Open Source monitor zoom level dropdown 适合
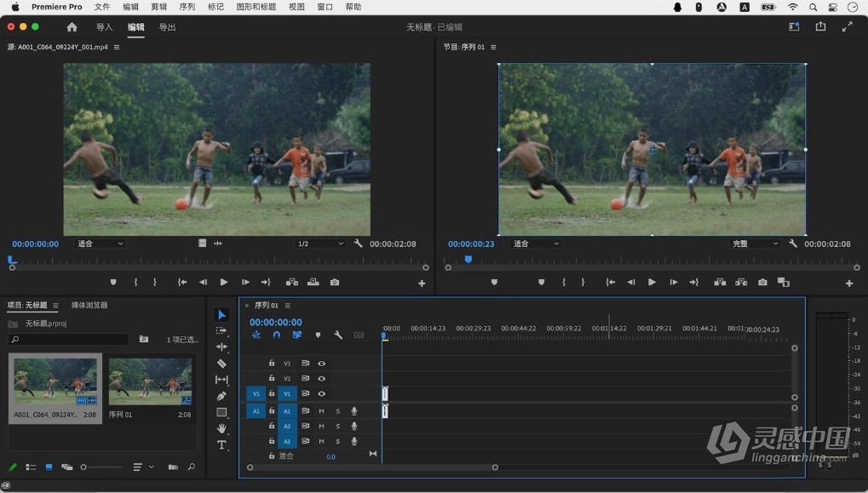 click(x=100, y=244)
